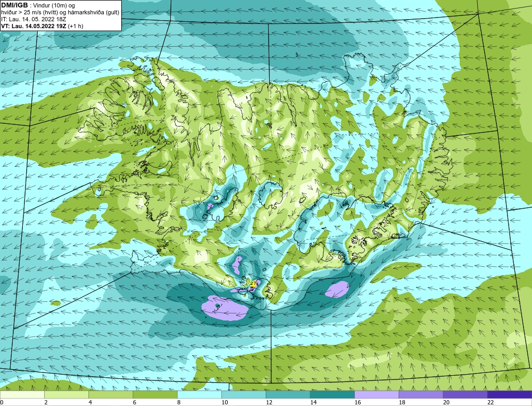Click the 12-14 m/s teal swatch

288,394
